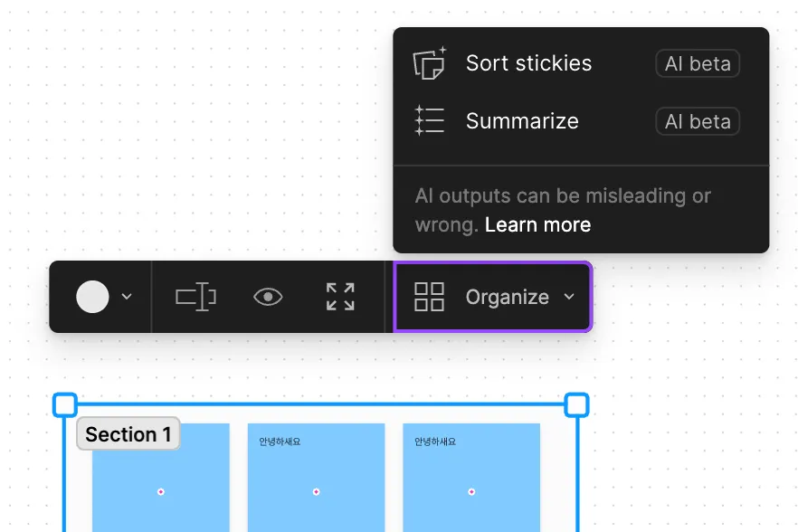Click the AI beta badge next to Summarize

tap(698, 121)
